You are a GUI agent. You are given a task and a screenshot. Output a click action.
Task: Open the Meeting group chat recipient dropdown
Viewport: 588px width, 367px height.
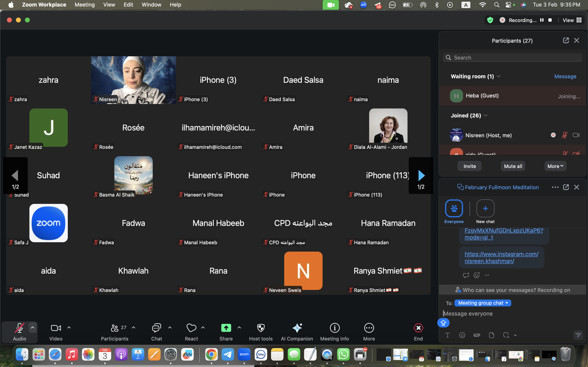point(483,303)
